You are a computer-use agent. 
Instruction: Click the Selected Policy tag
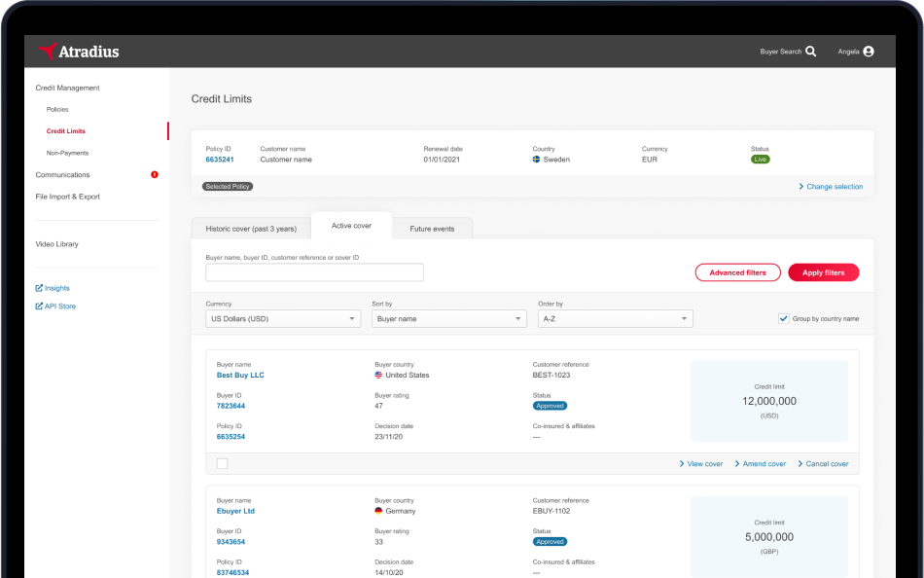coord(228,187)
